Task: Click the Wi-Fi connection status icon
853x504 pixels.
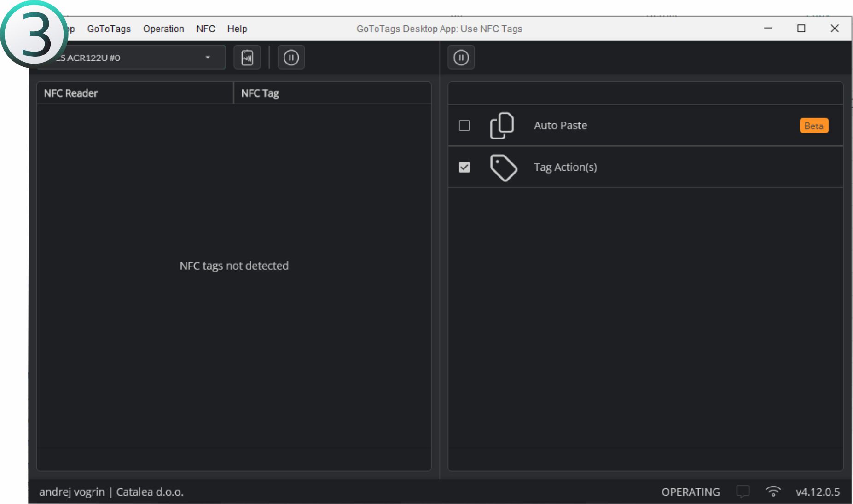Action: coord(773,492)
